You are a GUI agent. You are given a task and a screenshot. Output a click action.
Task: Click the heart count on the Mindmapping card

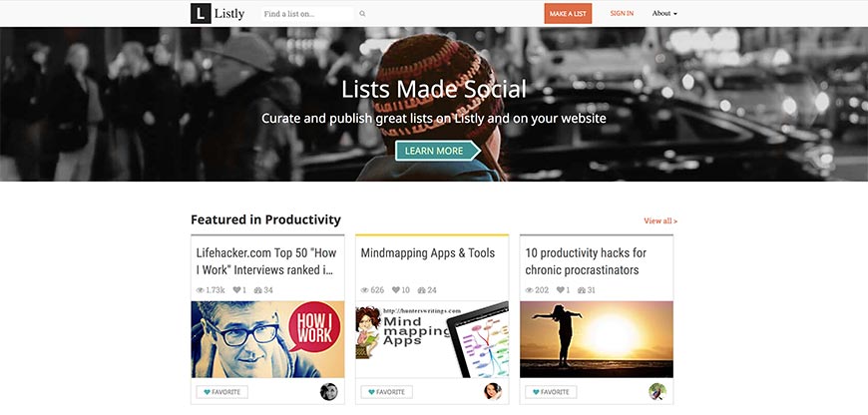[401, 290]
